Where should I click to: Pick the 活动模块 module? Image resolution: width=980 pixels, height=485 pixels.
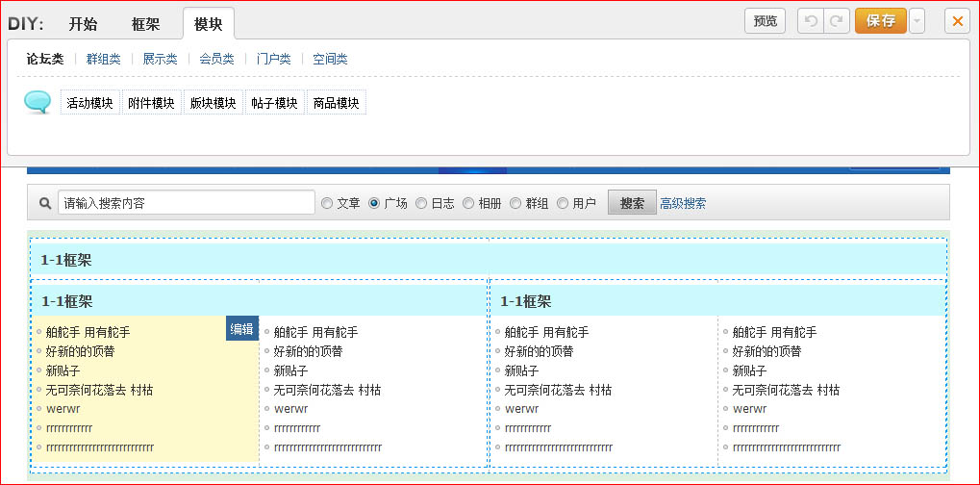point(90,103)
